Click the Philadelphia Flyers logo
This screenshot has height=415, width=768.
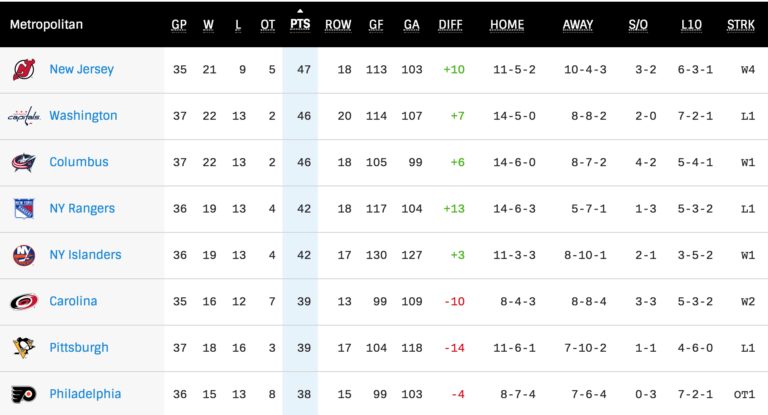tap(24, 393)
